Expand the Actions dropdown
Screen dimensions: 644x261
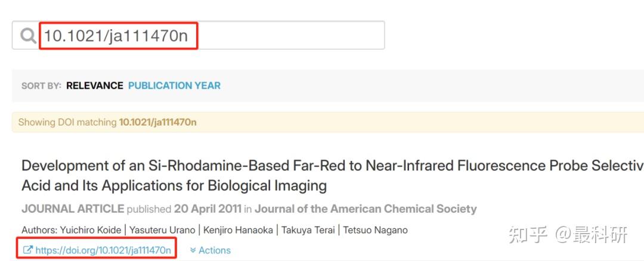pyautogui.click(x=210, y=250)
